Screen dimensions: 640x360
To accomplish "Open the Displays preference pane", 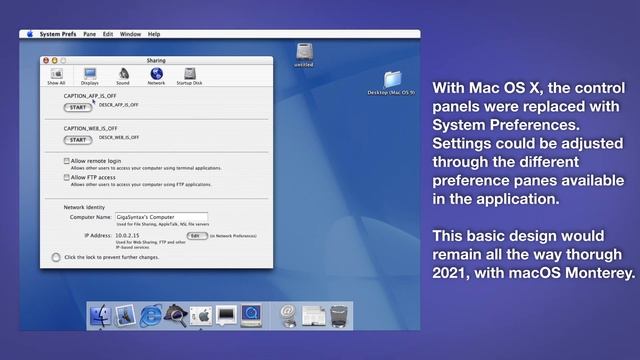I will click(89, 76).
